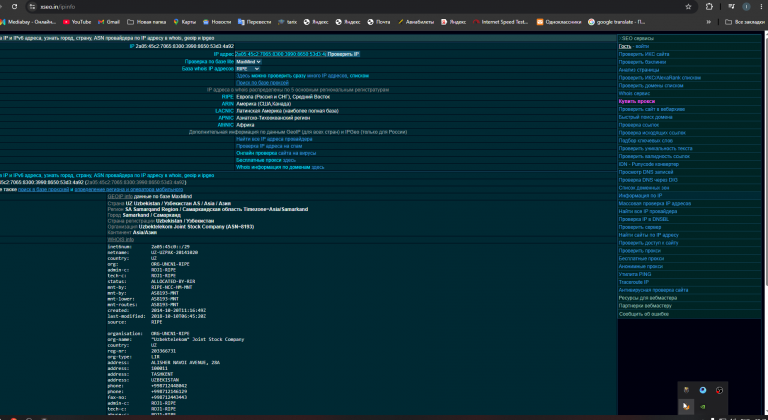Select Анализ страницы in sidebar
Screen dimensions: 768x420
point(639,70)
